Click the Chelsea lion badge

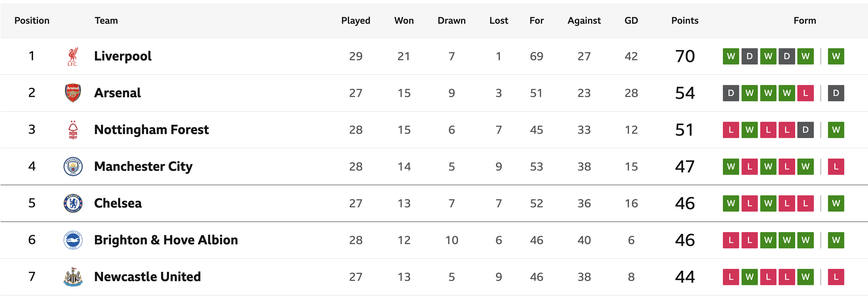click(x=73, y=203)
